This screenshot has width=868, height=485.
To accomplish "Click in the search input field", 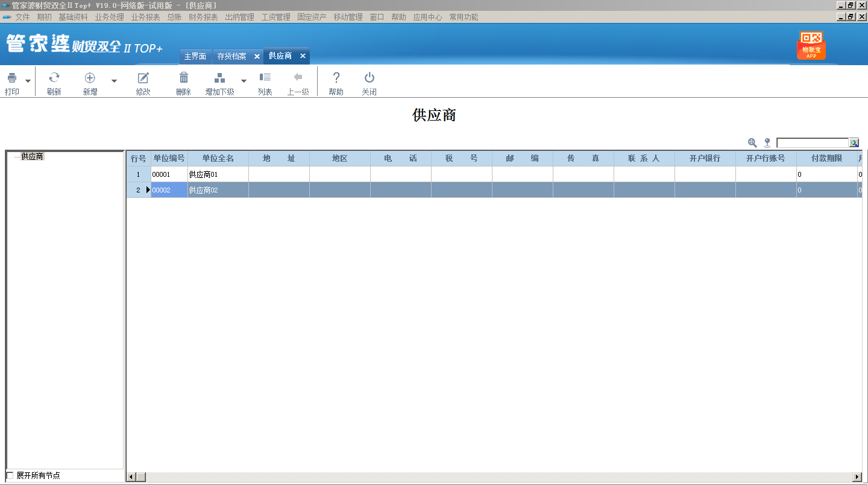I will [x=813, y=143].
